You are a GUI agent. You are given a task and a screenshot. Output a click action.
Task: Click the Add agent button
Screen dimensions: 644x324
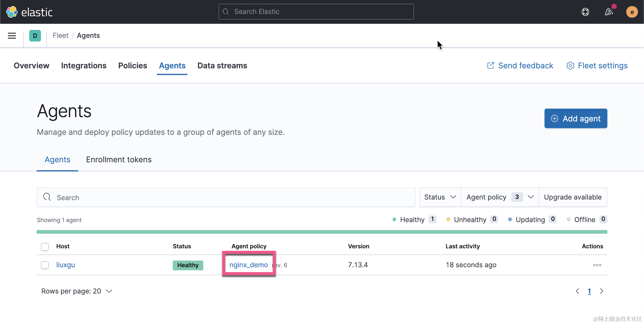coord(576,118)
